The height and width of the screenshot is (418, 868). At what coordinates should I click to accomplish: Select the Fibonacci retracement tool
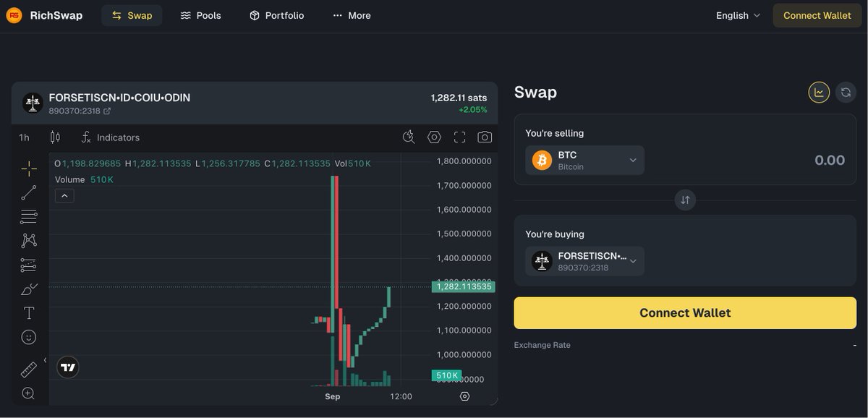29,216
